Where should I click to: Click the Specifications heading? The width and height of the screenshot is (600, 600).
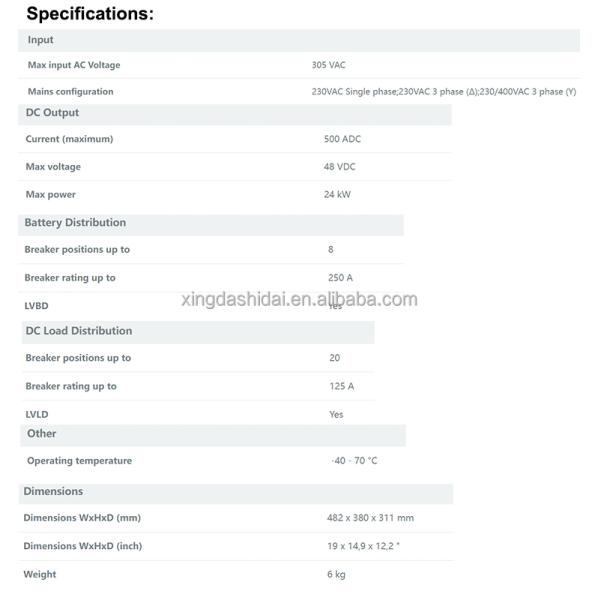click(x=89, y=13)
